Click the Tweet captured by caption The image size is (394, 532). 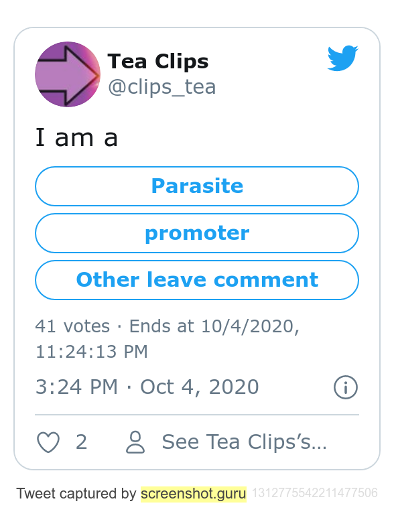[76, 494]
